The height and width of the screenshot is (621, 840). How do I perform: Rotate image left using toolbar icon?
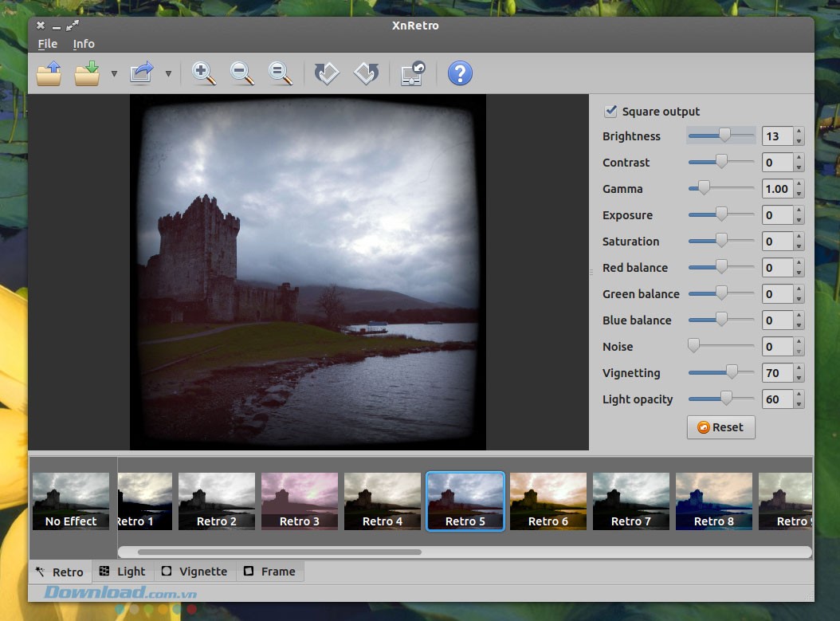coord(327,74)
